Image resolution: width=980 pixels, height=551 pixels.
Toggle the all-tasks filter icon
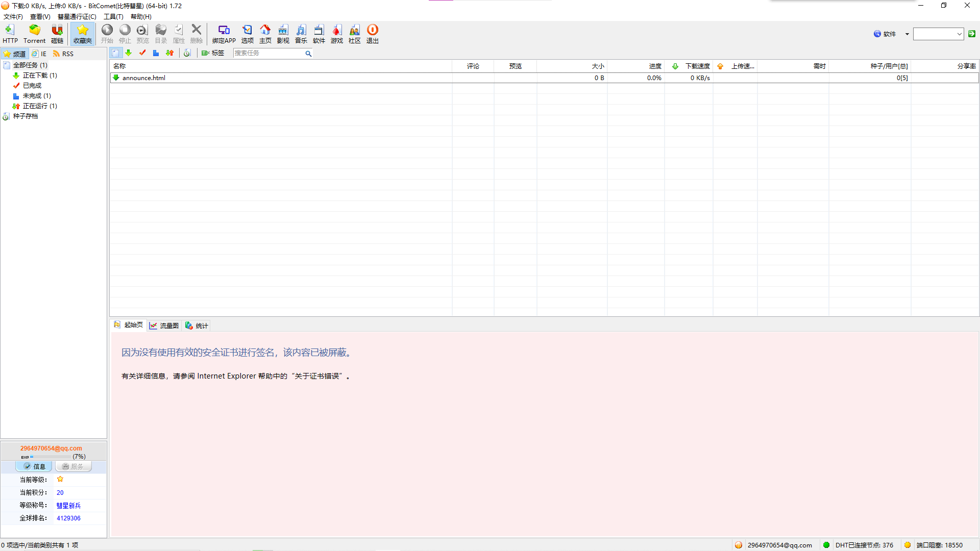[x=115, y=53]
